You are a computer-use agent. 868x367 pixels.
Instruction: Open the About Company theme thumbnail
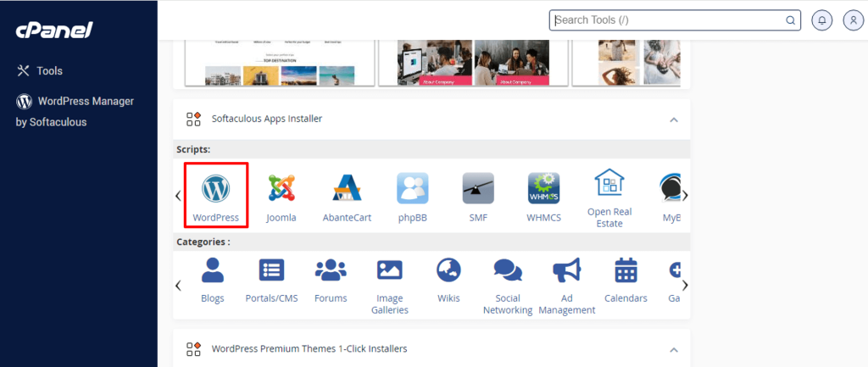(x=473, y=63)
